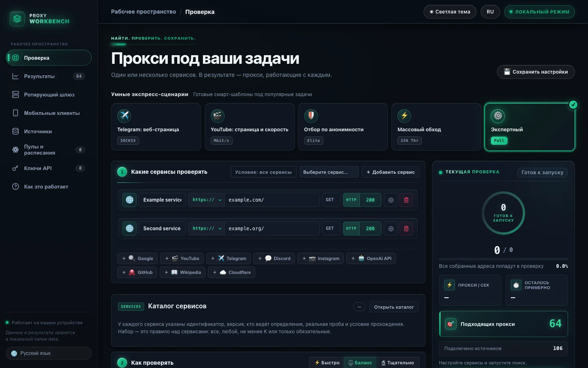Image resolution: width=588 pixels, height=368 pixels.
Task: Navigate to Источники in sidebar
Action: tap(49, 131)
